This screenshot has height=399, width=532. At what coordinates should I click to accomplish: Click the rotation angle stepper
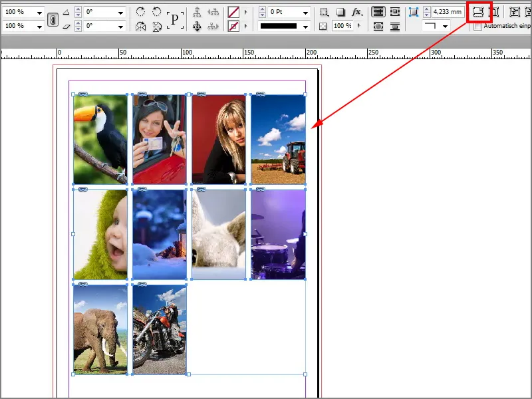coord(78,12)
